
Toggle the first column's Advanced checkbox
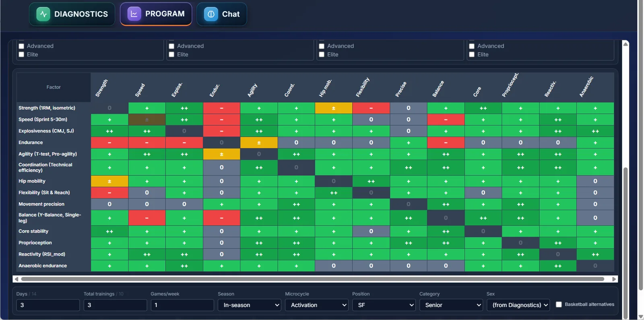[x=21, y=46]
